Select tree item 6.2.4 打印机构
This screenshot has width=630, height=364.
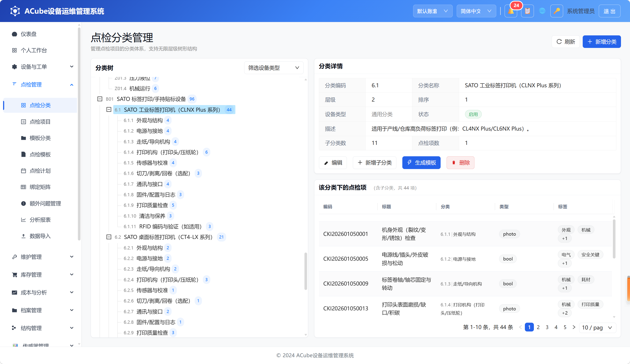(167, 280)
